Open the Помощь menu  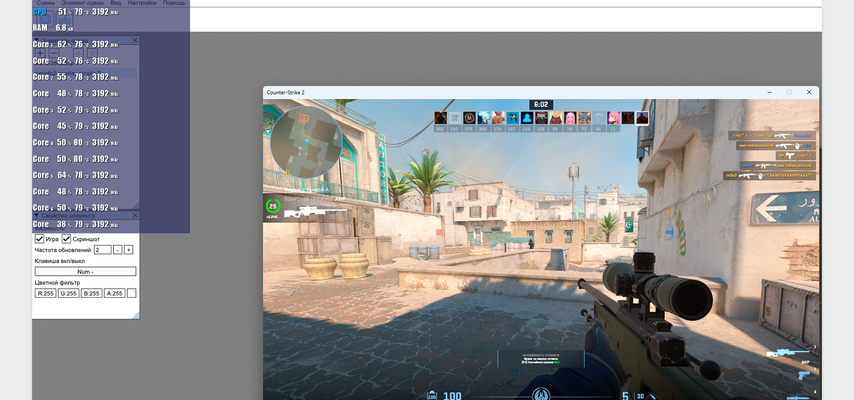(174, 3)
